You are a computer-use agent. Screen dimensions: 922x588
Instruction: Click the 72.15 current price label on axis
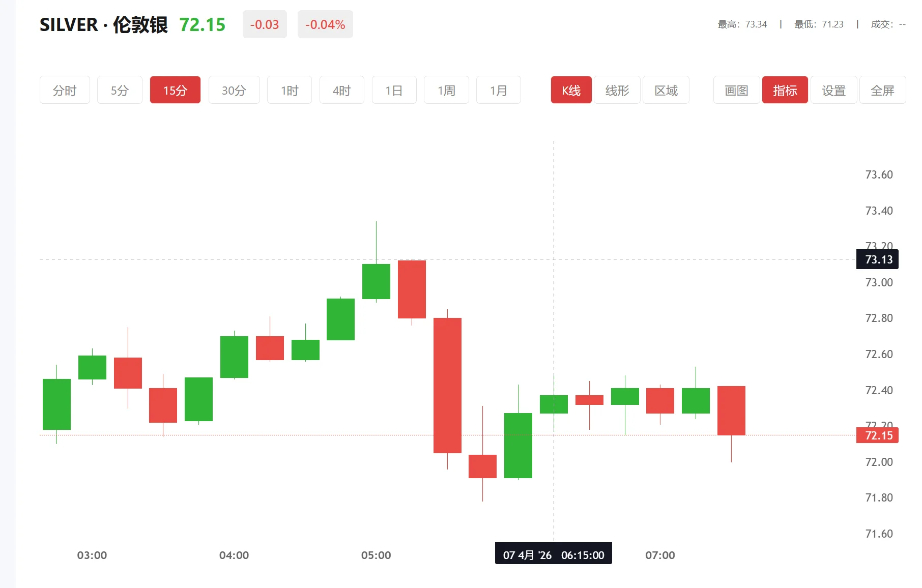click(x=878, y=435)
